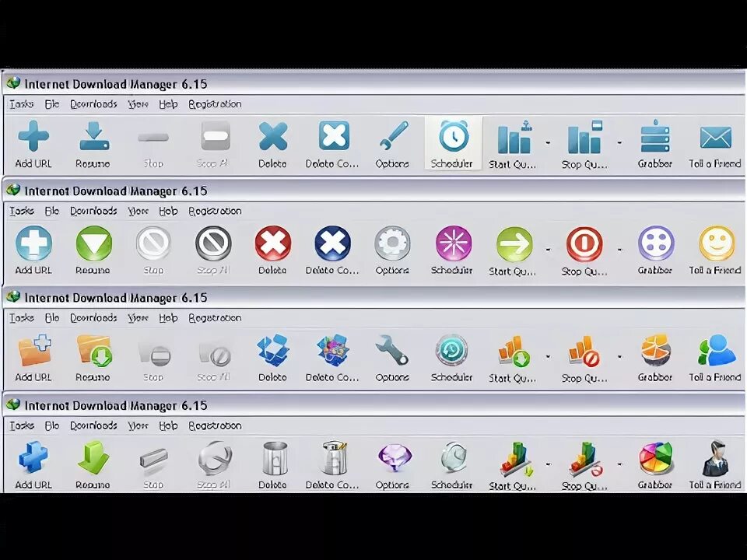
Task: Click the green triangle Resume icon in second toolbar
Action: pyautogui.click(x=94, y=243)
